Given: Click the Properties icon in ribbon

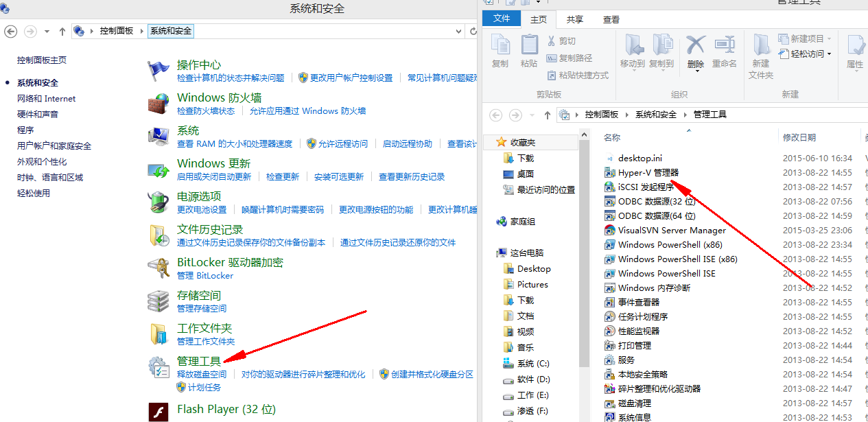Looking at the screenshot, I should (856, 45).
